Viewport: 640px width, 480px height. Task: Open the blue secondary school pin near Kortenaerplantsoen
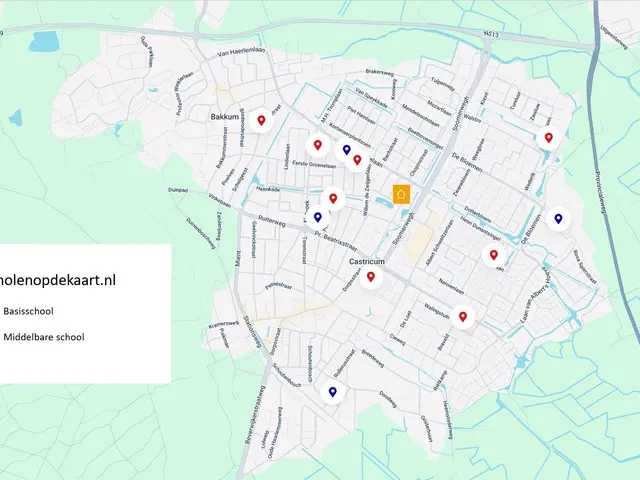tap(347, 149)
